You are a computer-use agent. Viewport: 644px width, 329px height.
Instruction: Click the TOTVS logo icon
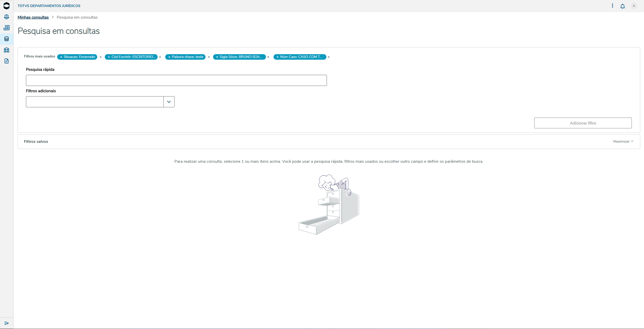point(7,6)
